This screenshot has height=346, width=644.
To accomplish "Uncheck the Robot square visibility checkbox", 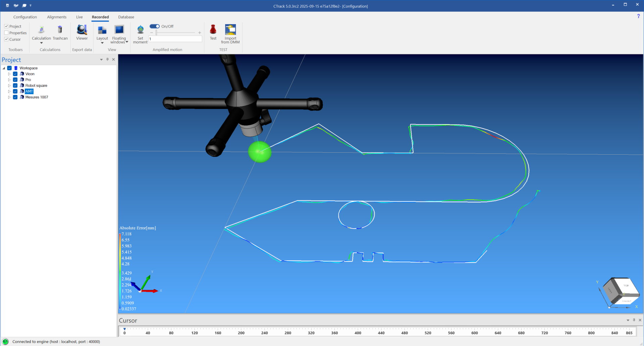I will click(x=15, y=86).
